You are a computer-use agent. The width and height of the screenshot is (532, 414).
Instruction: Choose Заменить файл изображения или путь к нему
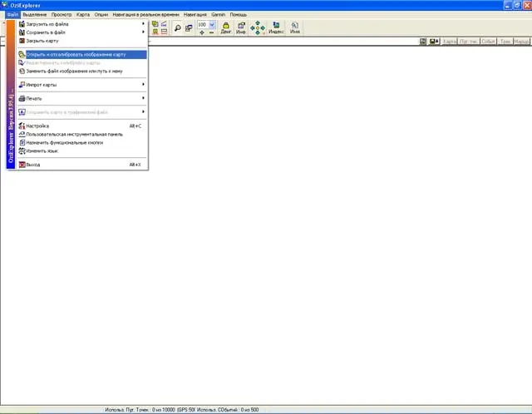point(82,71)
